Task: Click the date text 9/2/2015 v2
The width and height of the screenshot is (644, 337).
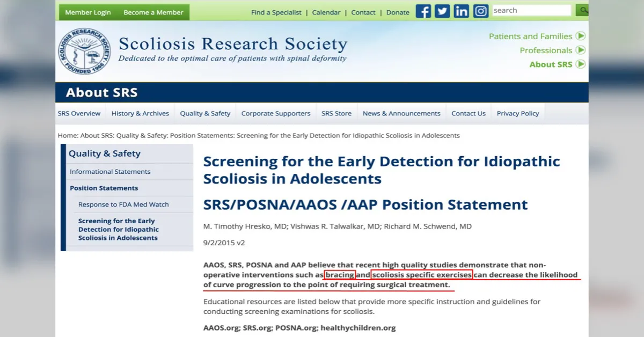Action: pos(224,243)
